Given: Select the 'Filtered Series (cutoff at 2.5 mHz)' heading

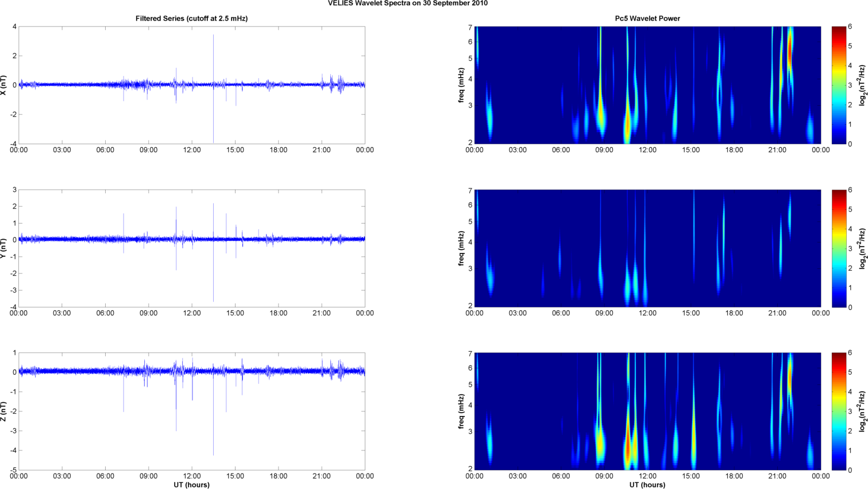Looking at the screenshot, I should click(x=191, y=18).
